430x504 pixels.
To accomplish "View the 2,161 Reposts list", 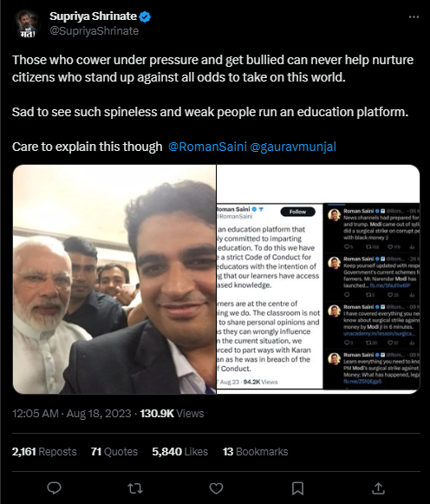I will (x=44, y=452).
